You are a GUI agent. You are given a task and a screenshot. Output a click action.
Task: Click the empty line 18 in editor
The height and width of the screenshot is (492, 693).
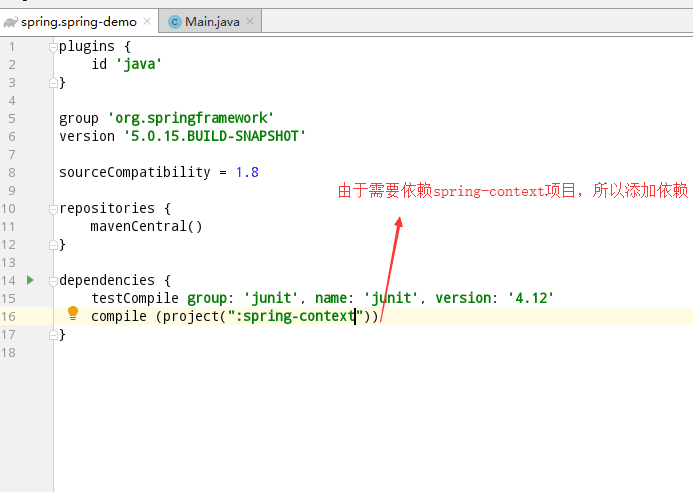373,353
